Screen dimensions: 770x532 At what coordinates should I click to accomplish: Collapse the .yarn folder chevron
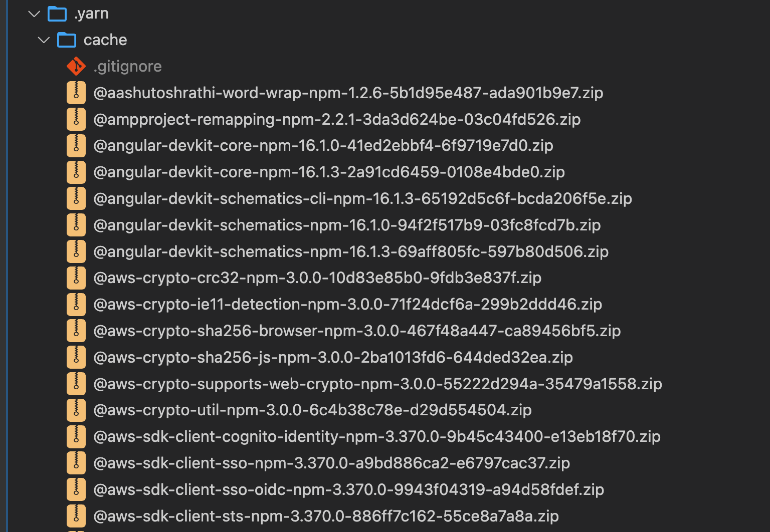[34, 14]
